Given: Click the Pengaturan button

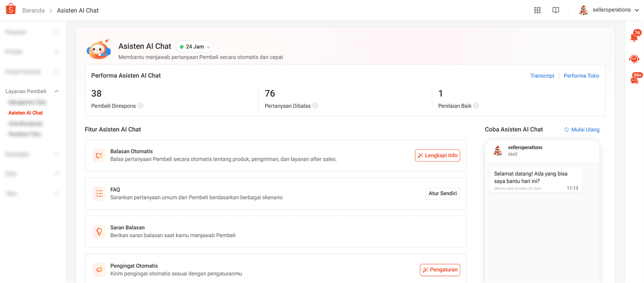Looking at the screenshot, I should click(x=440, y=270).
